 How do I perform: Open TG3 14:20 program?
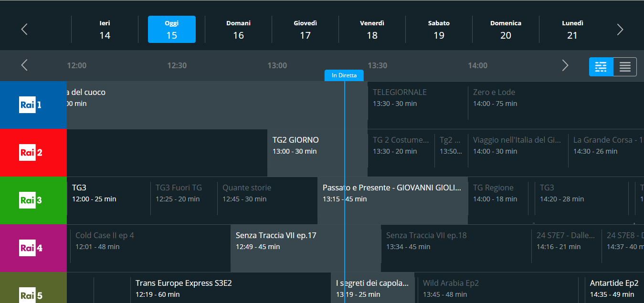[581, 200]
